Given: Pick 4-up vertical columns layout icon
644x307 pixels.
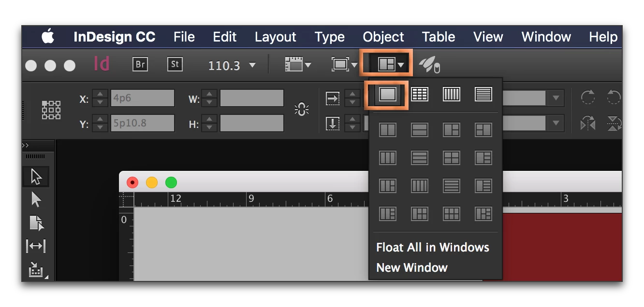Looking at the screenshot, I should (x=419, y=186).
